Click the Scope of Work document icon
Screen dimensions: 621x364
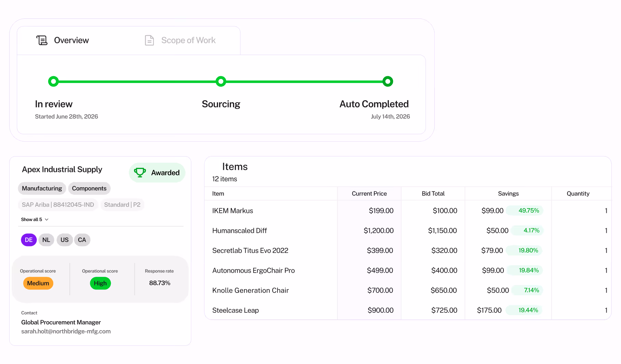[x=149, y=40]
